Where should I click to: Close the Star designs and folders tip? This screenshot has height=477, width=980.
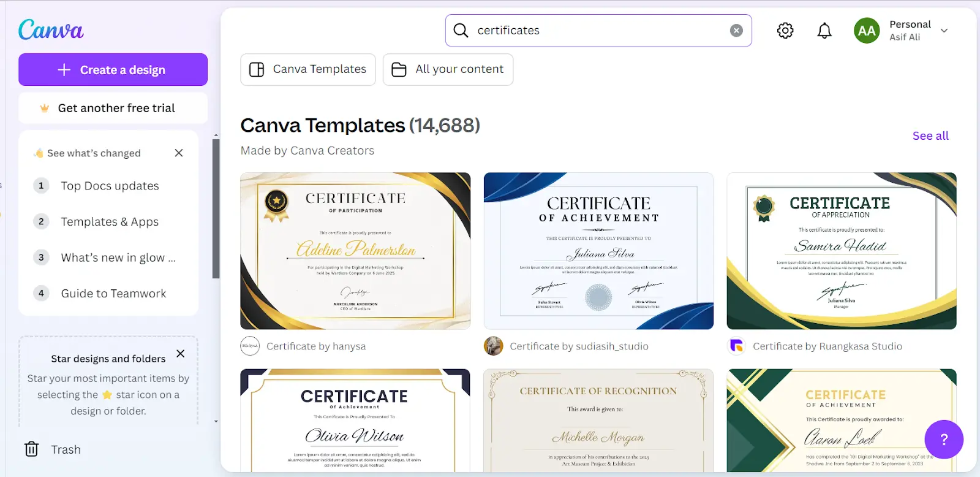[181, 353]
